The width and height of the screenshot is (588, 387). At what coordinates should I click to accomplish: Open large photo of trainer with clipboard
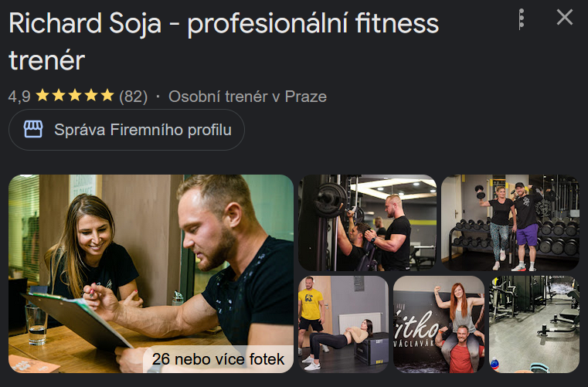point(151,273)
